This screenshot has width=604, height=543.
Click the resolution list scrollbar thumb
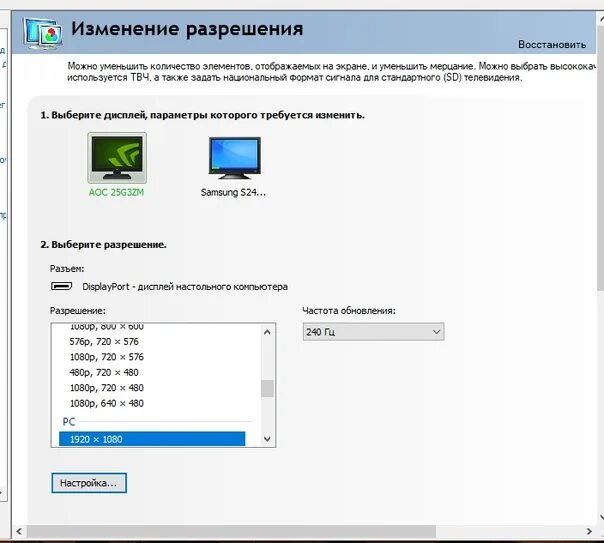coord(267,388)
